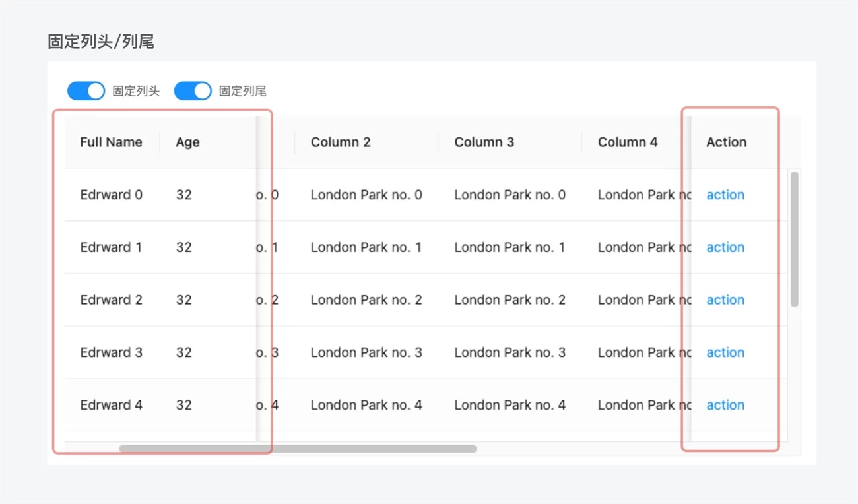Click the Column 3 header
Screen dimensions: 858x504
(x=484, y=142)
